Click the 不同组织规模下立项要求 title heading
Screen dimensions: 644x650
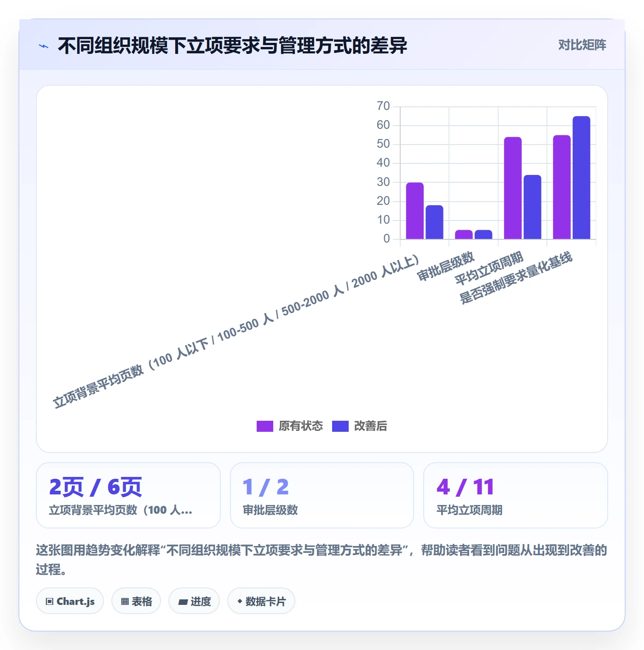[x=232, y=46]
